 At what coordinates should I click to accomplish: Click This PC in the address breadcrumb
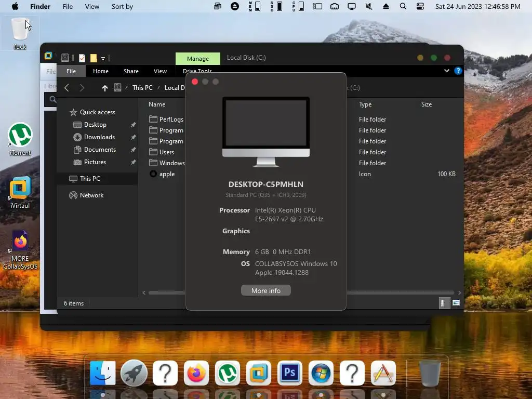click(142, 87)
